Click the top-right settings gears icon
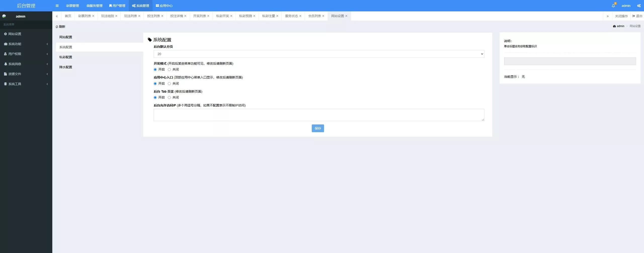Image resolution: width=644 pixels, height=253 pixels. coord(639,6)
